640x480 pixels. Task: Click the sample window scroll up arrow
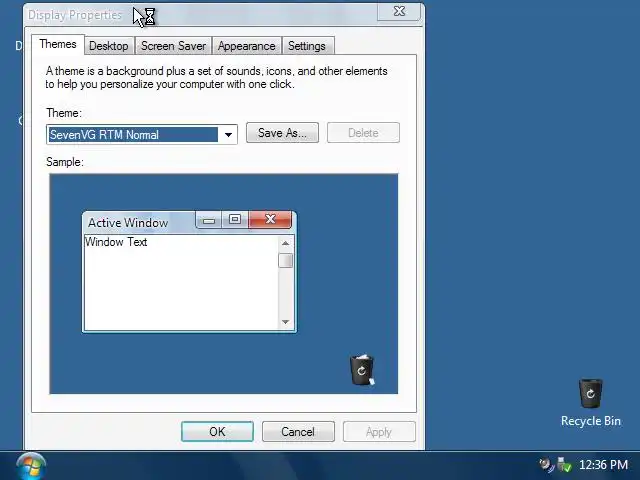285,243
